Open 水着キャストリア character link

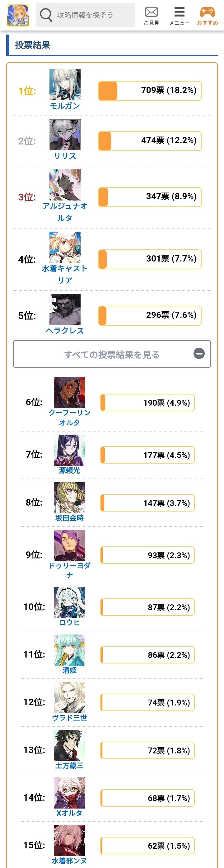[65, 274]
